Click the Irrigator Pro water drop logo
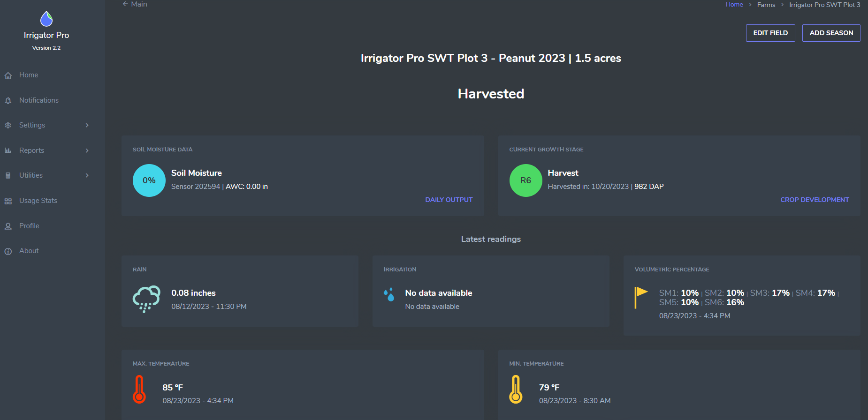Viewport: 868px width, 420px height. coord(46,19)
